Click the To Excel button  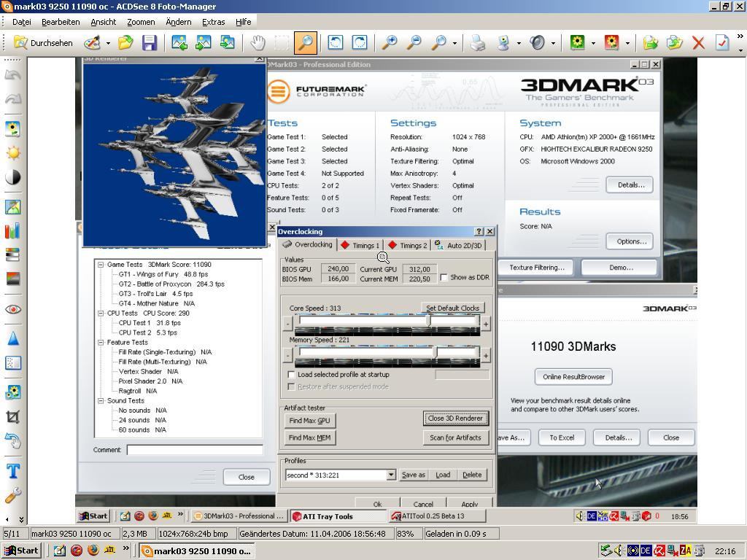pyautogui.click(x=562, y=437)
